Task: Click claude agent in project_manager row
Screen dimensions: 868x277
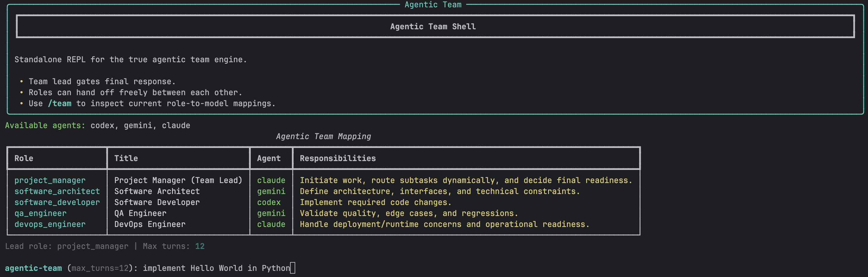Action: (271, 180)
